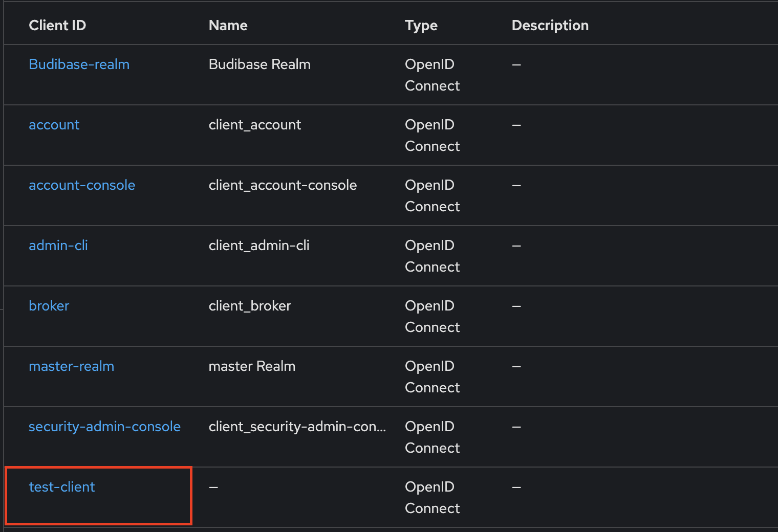This screenshot has width=778, height=532.
Task: Click the OpenID Connect type in broker row
Action: coord(433,317)
